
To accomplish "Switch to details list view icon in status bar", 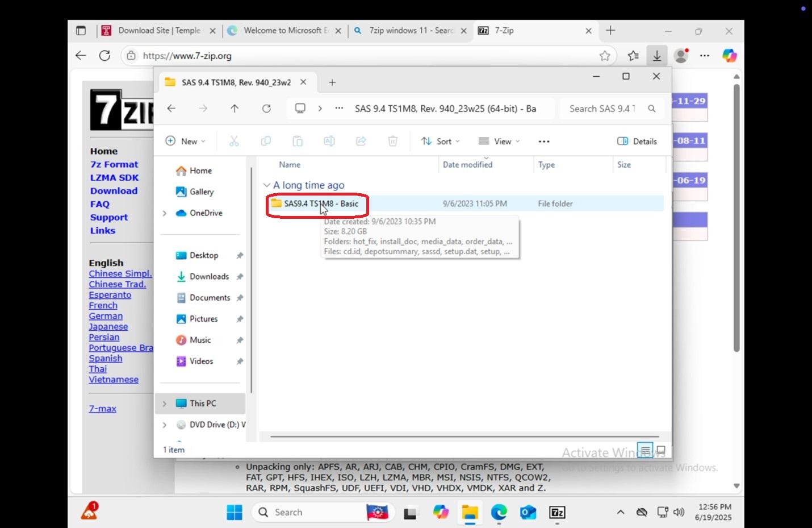I will pos(645,451).
